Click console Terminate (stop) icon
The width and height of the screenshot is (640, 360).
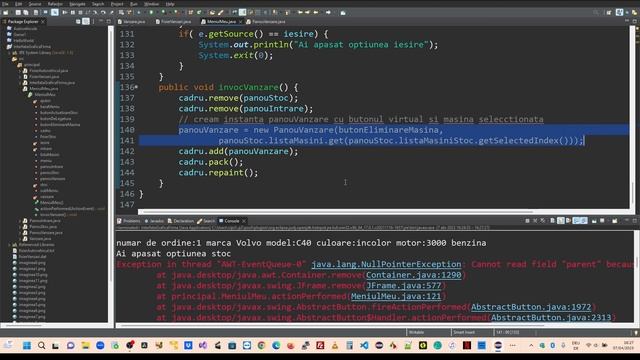pos(527,221)
